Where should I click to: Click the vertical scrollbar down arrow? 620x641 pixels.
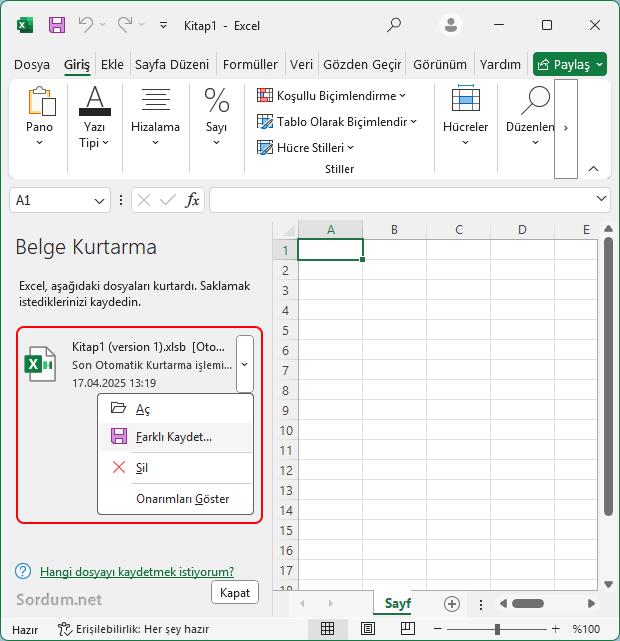(608, 585)
